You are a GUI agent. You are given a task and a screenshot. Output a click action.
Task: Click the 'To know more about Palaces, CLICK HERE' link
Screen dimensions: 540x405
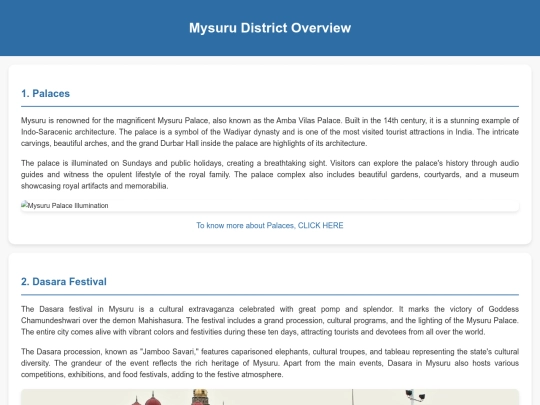click(270, 226)
